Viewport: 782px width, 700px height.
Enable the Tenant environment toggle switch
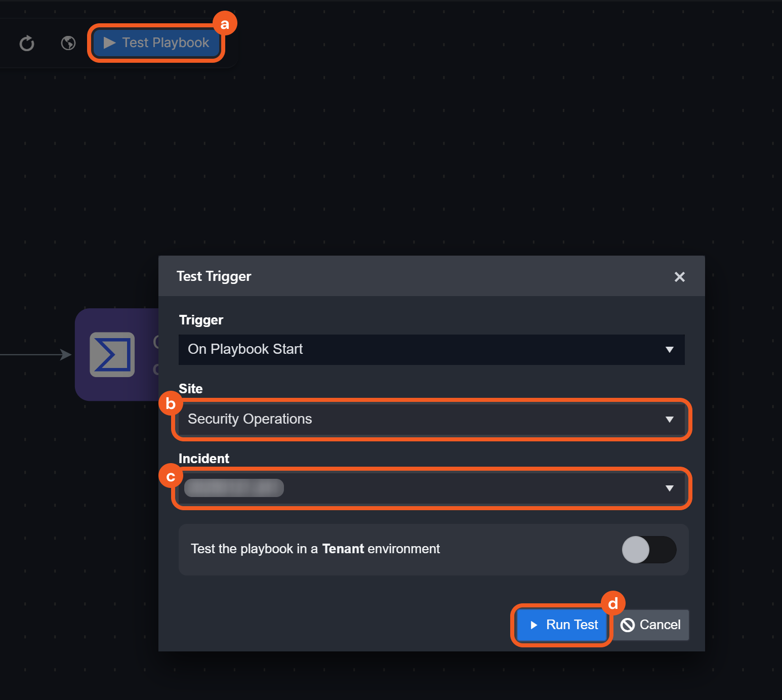pyautogui.click(x=649, y=550)
